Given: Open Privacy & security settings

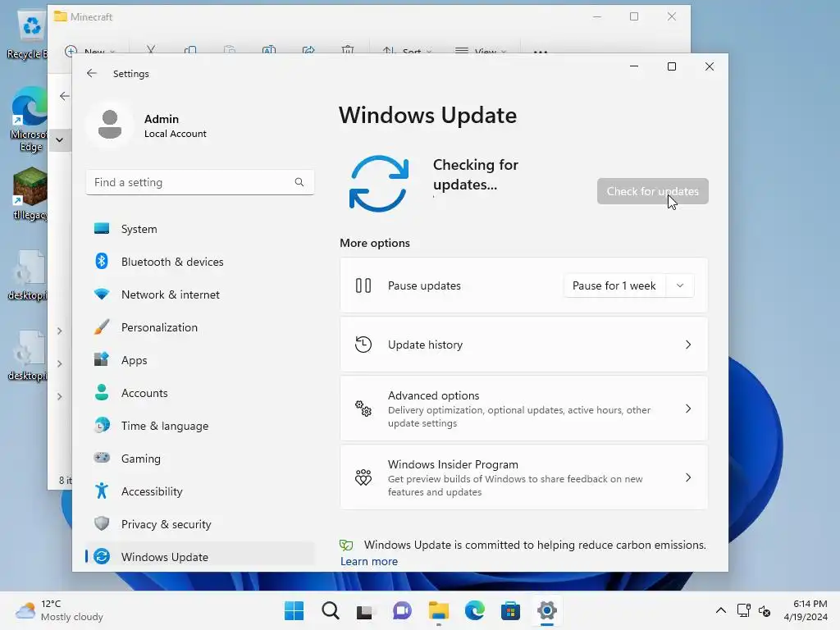Looking at the screenshot, I should coord(199,524).
